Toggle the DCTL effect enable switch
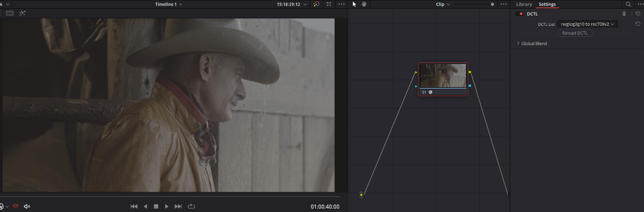644x212 pixels. coord(520,14)
